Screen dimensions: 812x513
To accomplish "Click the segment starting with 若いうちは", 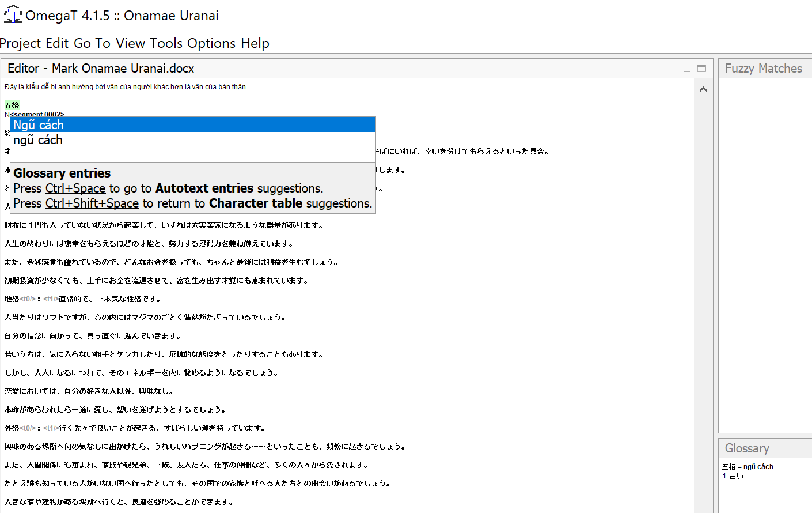I will point(164,354).
